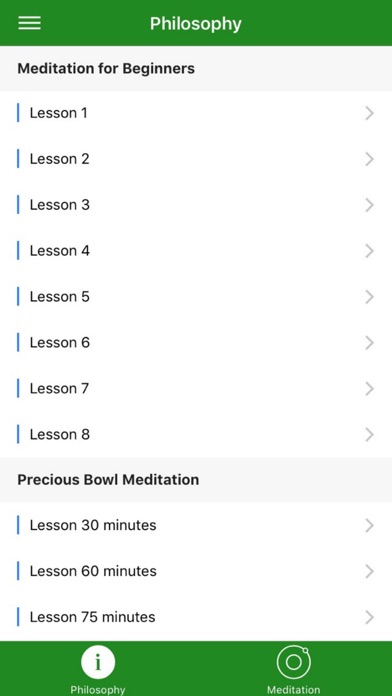Click the chevron arrow for Lesson 3
The width and height of the screenshot is (392, 696).
[x=369, y=205]
